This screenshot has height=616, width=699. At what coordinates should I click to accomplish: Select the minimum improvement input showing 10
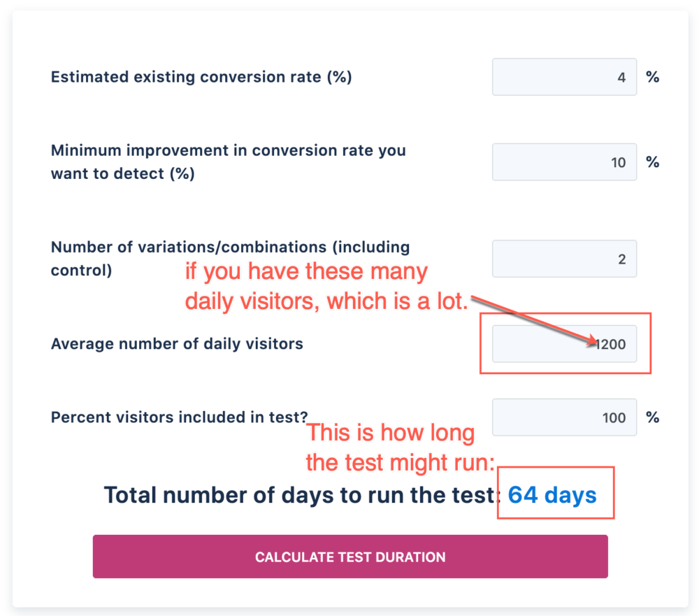(x=564, y=162)
